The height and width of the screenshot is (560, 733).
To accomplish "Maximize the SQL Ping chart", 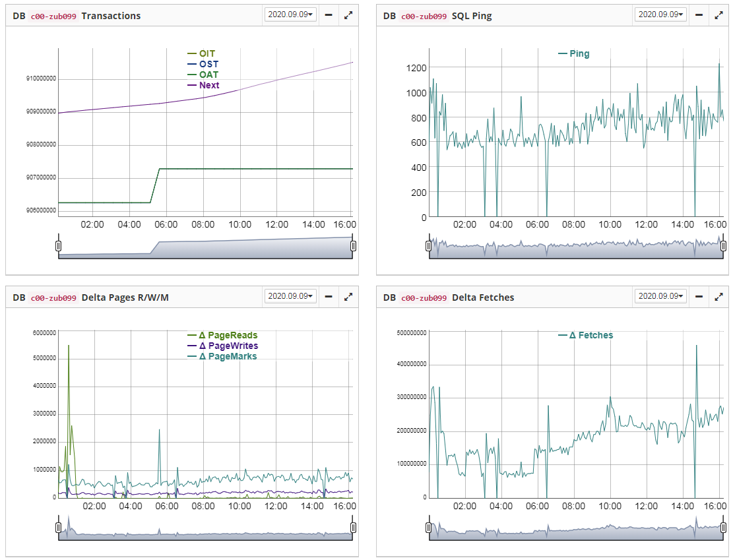I will point(719,15).
